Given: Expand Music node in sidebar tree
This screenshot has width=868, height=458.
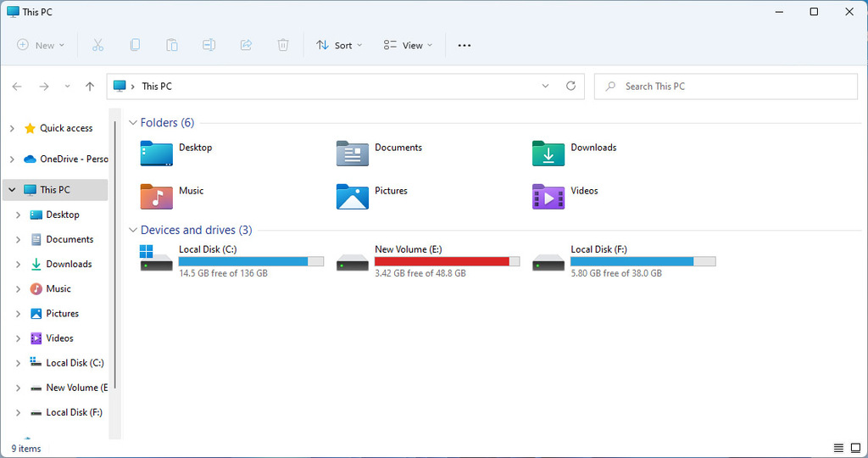Looking at the screenshot, I should (19, 289).
